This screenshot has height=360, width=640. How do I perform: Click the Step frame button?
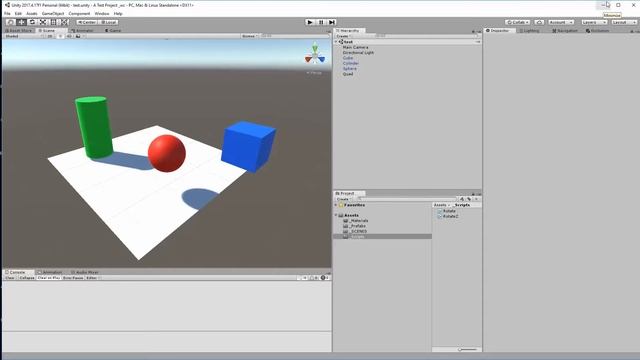click(x=332, y=22)
